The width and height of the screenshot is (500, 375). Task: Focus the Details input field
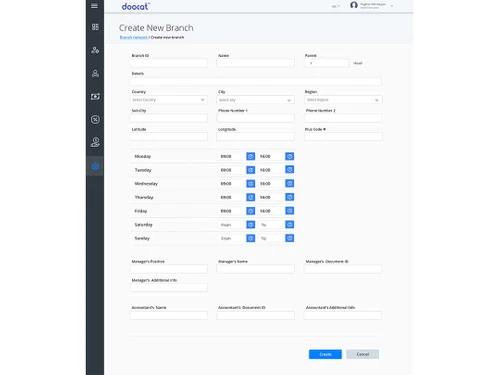click(256, 81)
